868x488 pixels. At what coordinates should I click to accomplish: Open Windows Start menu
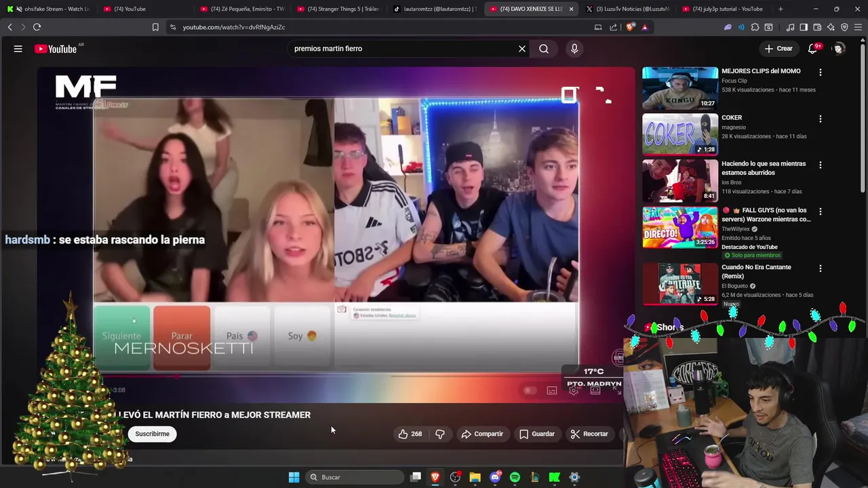(294, 477)
